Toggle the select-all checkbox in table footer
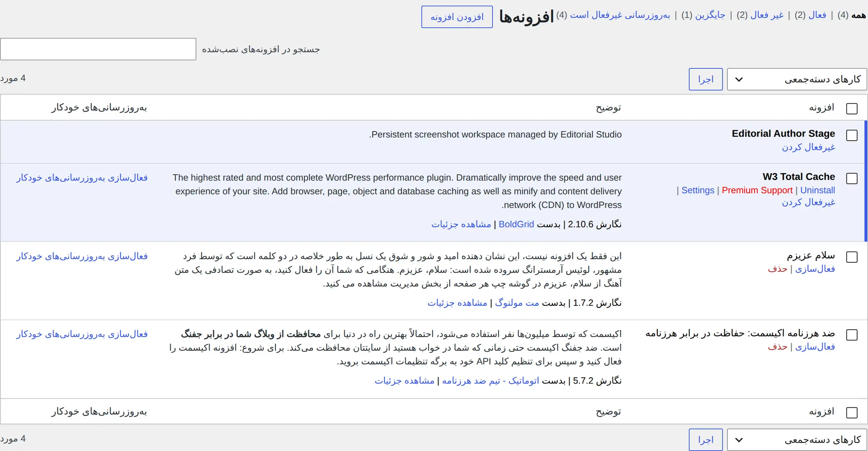Viewport: 868px width, 451px height. (x=852, y=413)
